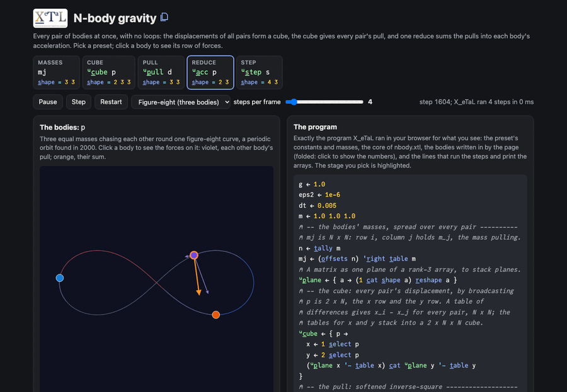Click the X_eTaL logo
The image size is (567, 392).
point(50,18)
